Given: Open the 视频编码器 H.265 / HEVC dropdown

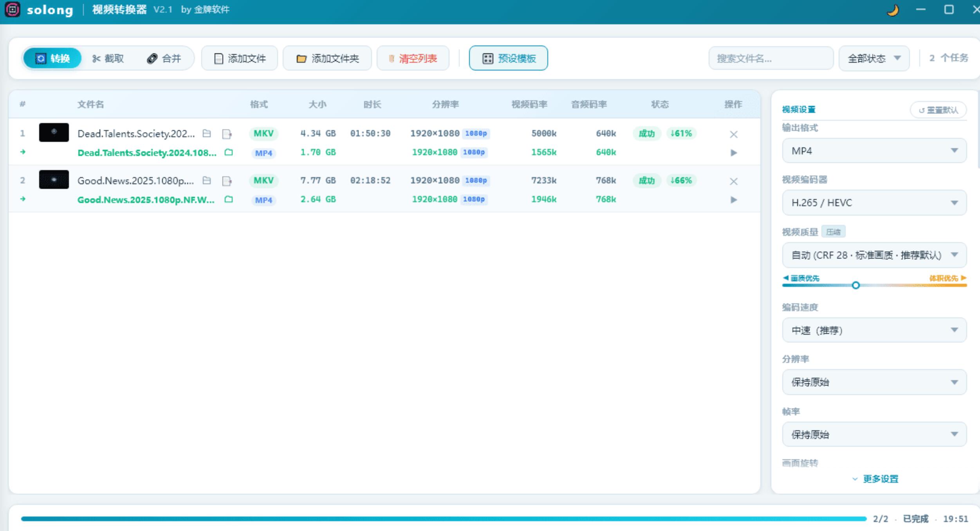Looking at the screenshot, I should [x=874, y=203].
